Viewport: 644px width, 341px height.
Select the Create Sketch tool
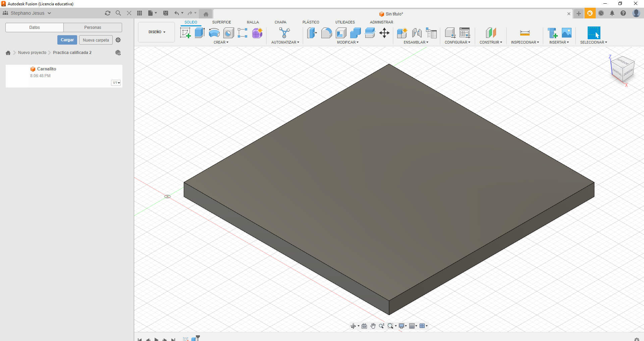(x=185, y=33)
